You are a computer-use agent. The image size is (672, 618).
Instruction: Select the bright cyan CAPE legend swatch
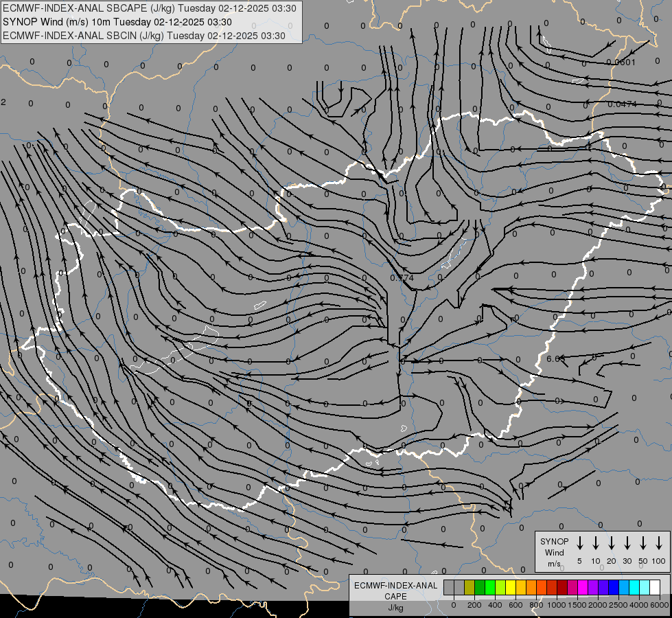click(634, 587)
